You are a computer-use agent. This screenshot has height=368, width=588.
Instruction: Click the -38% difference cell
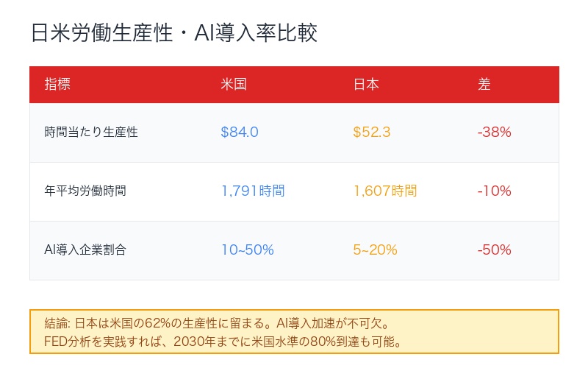click(x=494, y=132)
